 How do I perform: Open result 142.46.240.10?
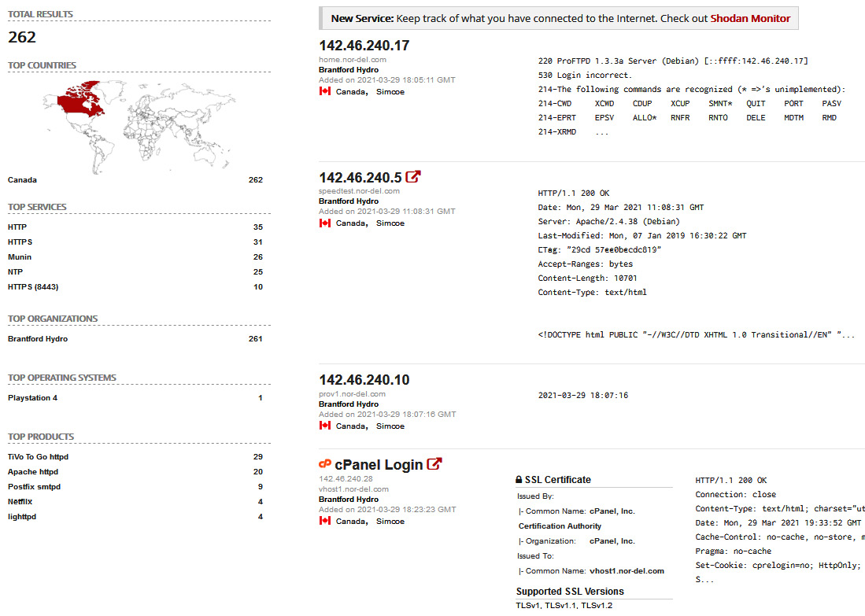click(x=364, y=380)
